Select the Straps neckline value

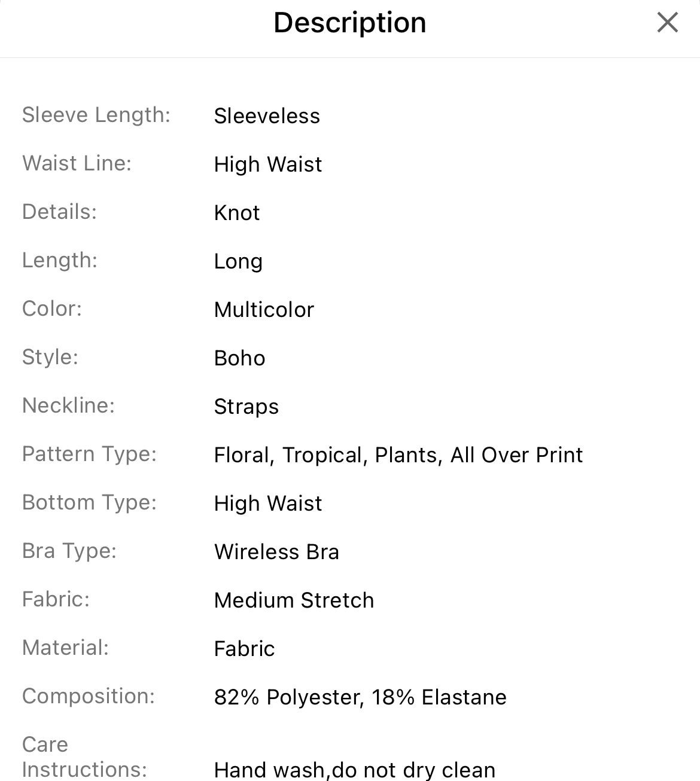246,407
